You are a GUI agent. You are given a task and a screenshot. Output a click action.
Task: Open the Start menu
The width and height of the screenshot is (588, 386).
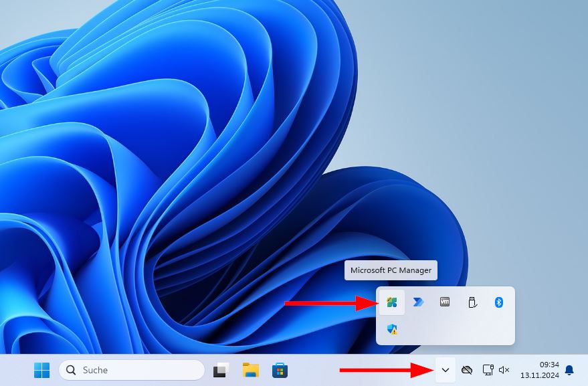point(43,370)
